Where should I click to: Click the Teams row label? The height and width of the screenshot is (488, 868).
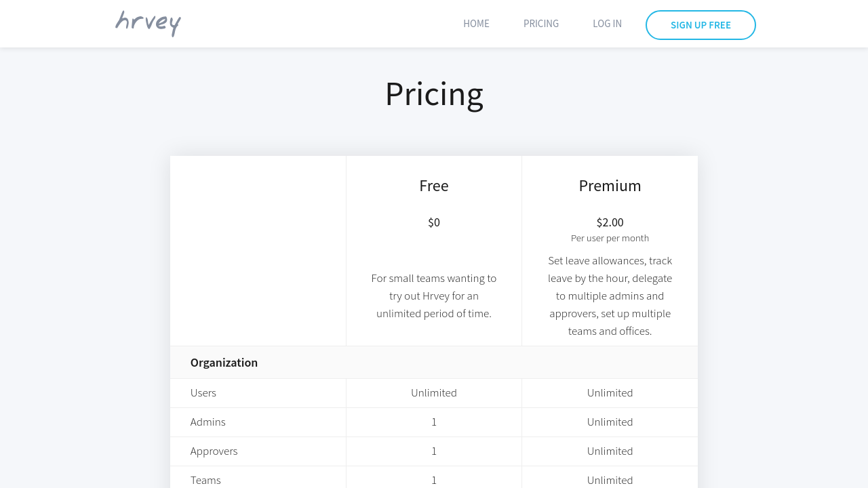tap(205, 480)
